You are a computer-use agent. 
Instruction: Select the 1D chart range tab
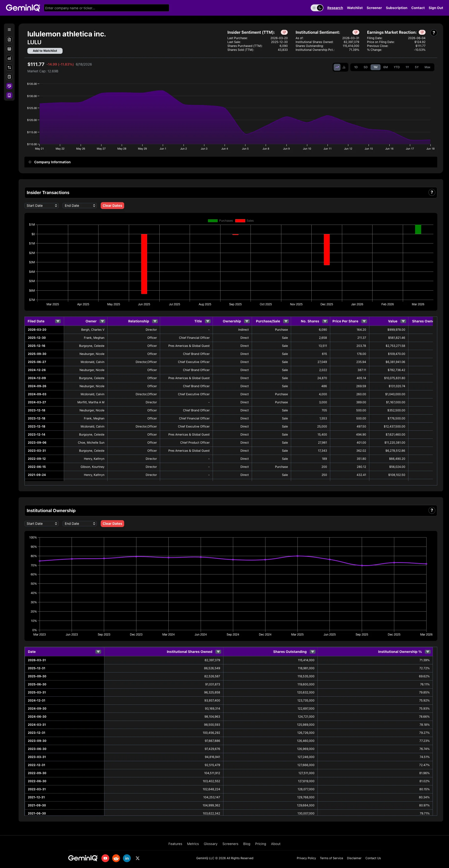coord(356,67)
